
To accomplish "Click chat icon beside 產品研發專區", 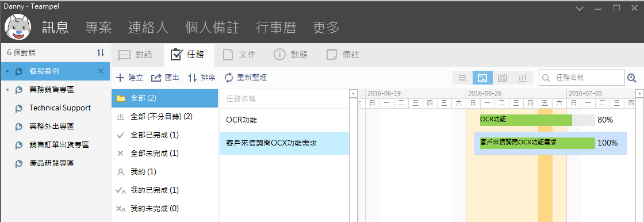I will tap(18, 164).
